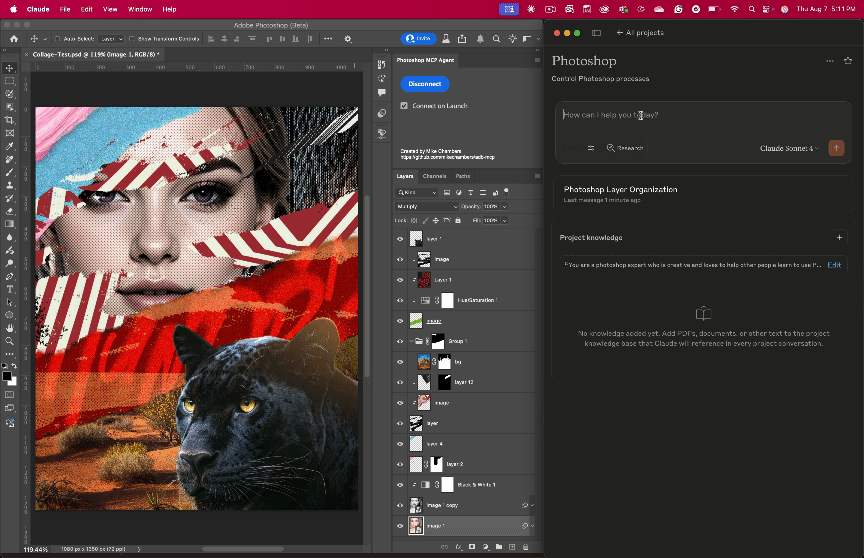The width and height of the screenshot is (864, 558).
Task: Hide the Group 1 layer visibility
Action: click(400, 342)
